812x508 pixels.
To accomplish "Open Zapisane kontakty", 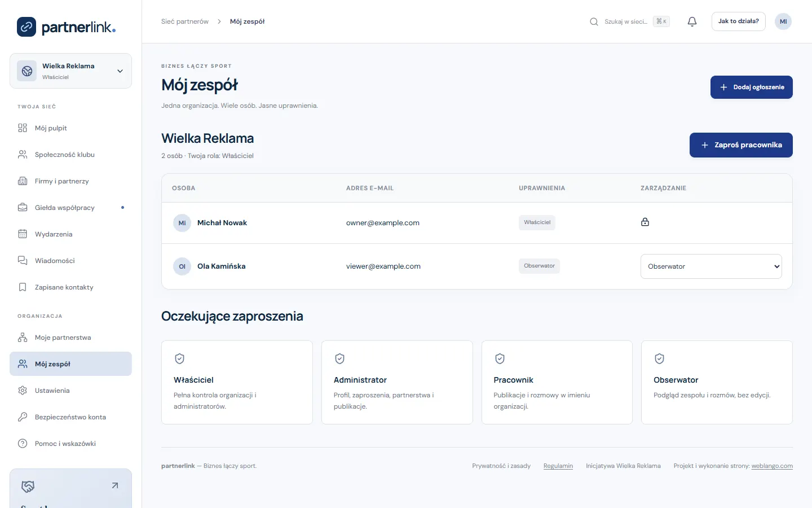I will [70, 287].
